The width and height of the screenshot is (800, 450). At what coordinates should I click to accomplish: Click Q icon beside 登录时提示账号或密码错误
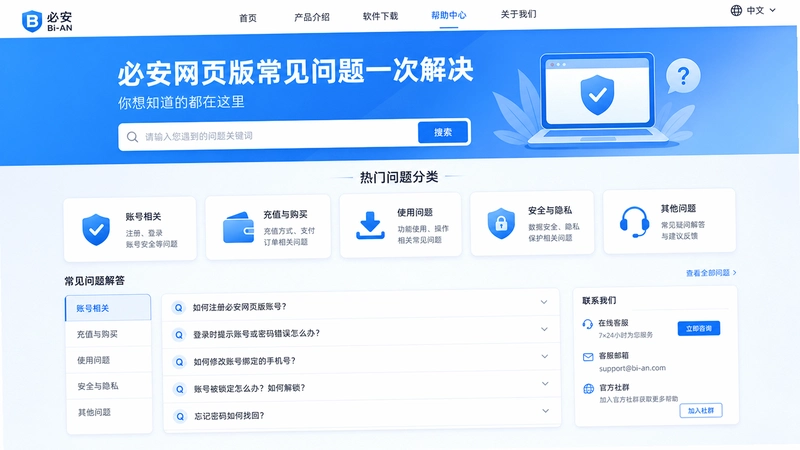(x=179, y=335)
